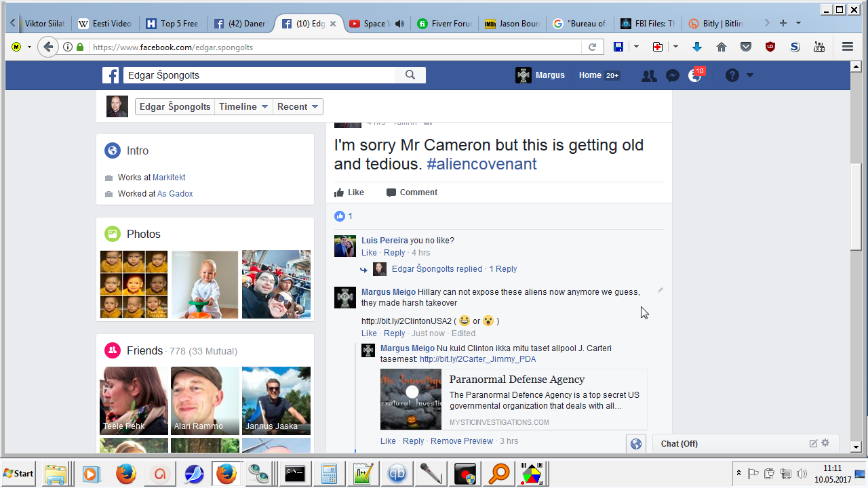Switch to the Top 5 Free tab
Image resolution: width=868 pixels, height=488 pixels.
coord(172,24)
